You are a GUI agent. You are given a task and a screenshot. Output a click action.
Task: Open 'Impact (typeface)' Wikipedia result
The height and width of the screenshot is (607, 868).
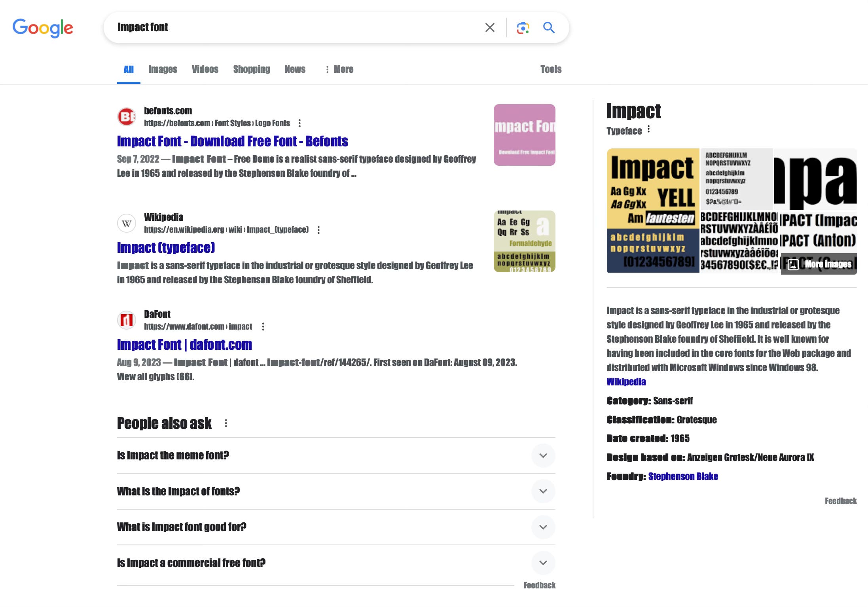coord(166,248)
